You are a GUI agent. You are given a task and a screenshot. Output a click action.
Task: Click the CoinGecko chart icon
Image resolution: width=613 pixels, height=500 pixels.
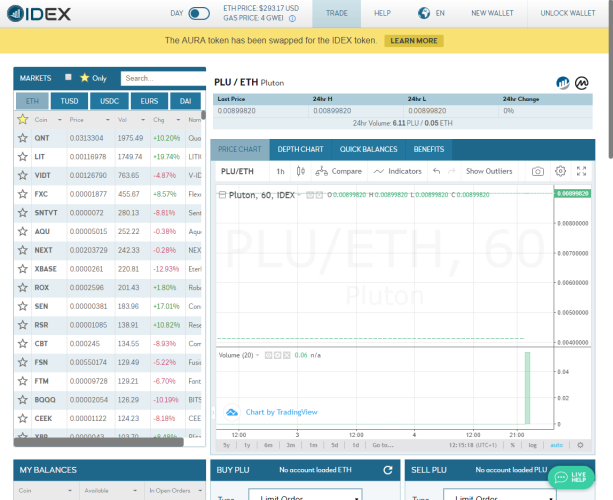click(563, 82)
